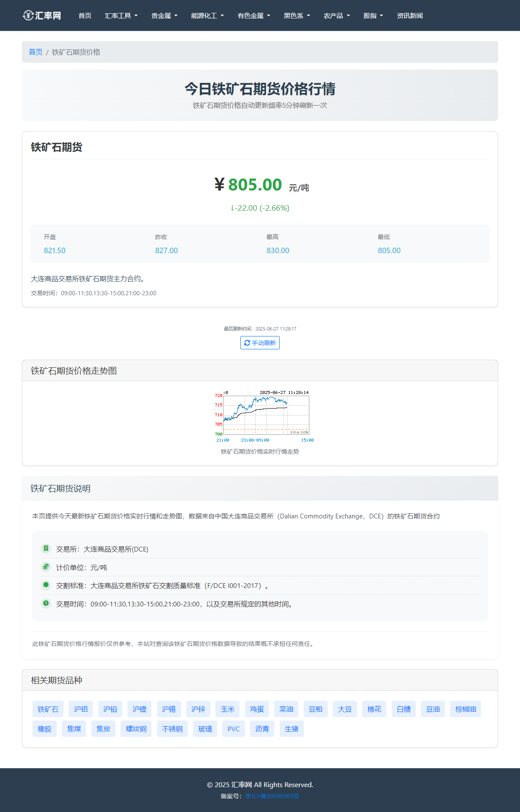This screenshot has width=520, height=812.
Task: Go to 首页 in the navbar
Action: pyautogui.click(x=85, y=16)
